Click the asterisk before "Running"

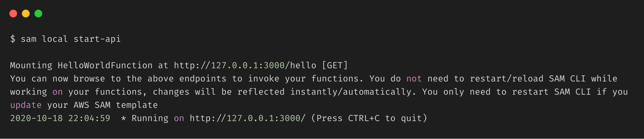click(123, 119)
